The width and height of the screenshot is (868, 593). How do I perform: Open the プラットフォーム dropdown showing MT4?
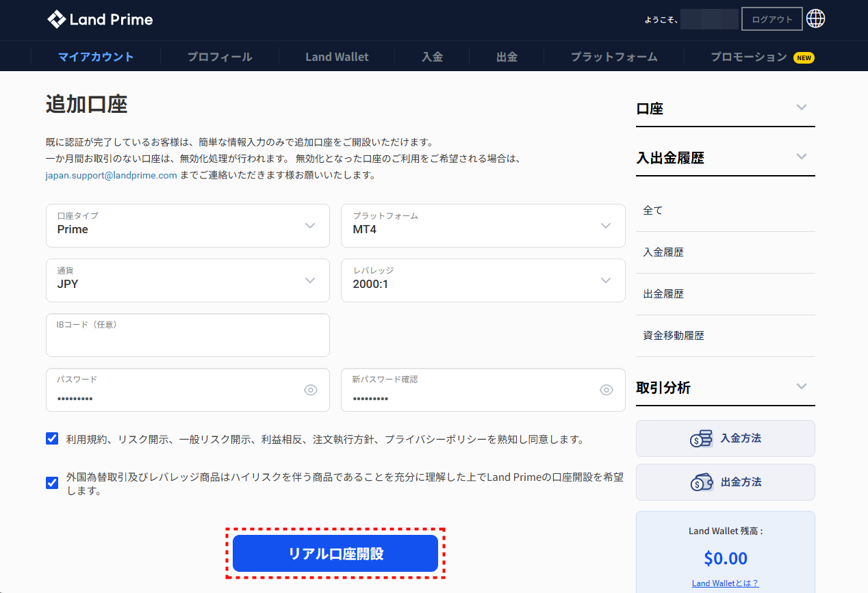point(483,226)
